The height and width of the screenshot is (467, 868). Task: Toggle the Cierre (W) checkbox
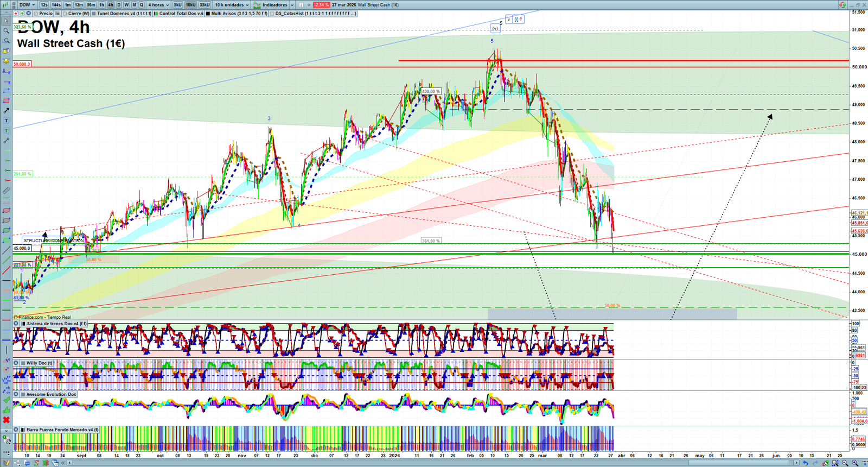65,14
